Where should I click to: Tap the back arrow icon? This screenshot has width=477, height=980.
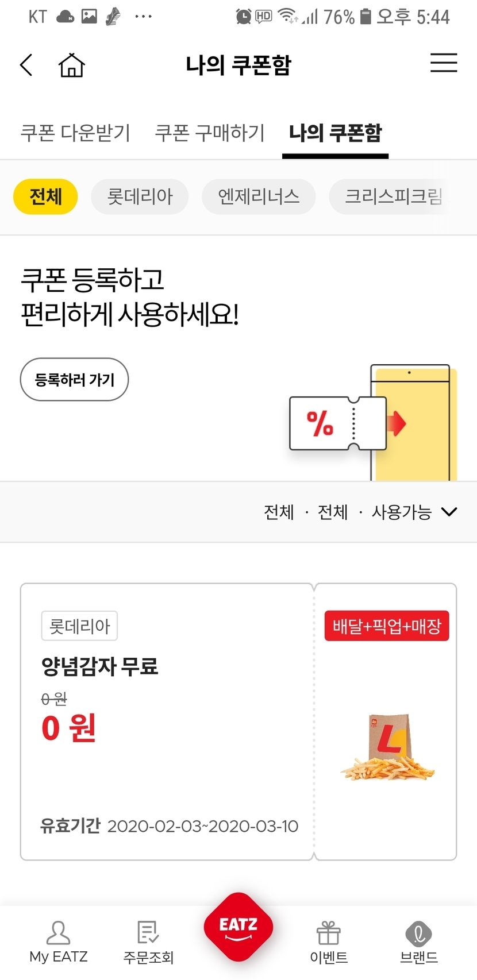point(26,65)
